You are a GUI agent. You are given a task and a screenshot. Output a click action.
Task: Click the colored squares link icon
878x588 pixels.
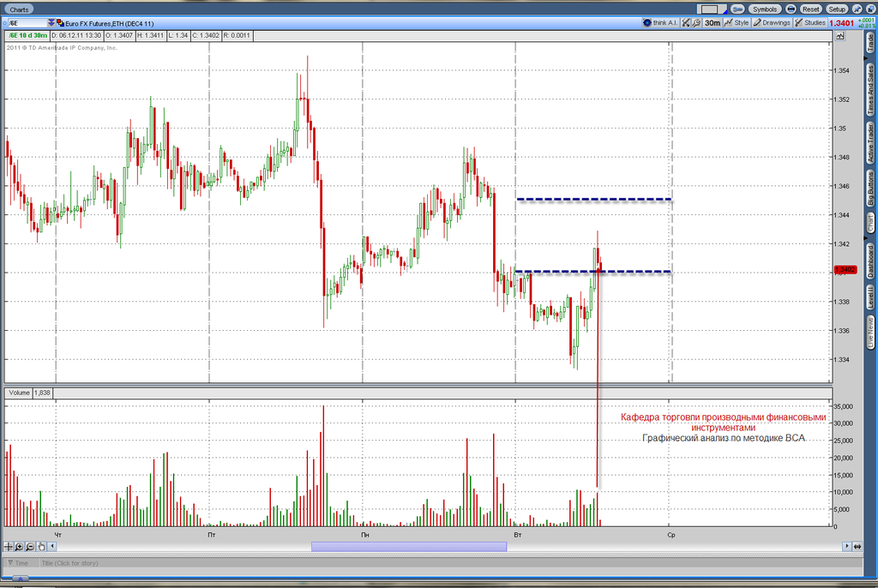tap(61, 23)
